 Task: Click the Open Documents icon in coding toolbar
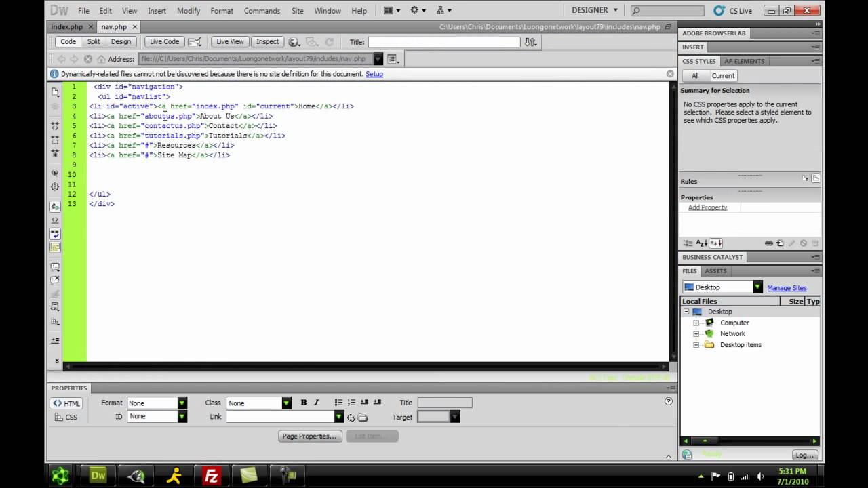[55, 91]
